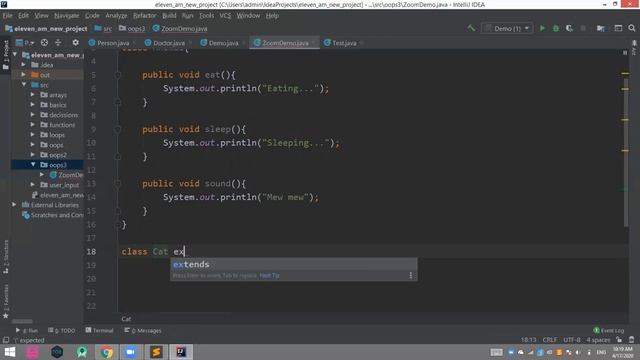Expand the arrays package
This screenshot has height=360, width=640.
pos(33,94)
